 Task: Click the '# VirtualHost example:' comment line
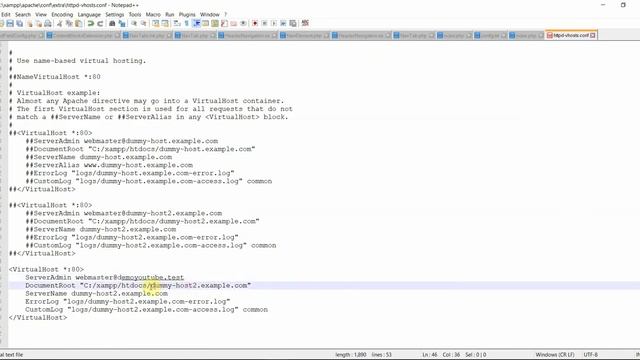point(54,93)
